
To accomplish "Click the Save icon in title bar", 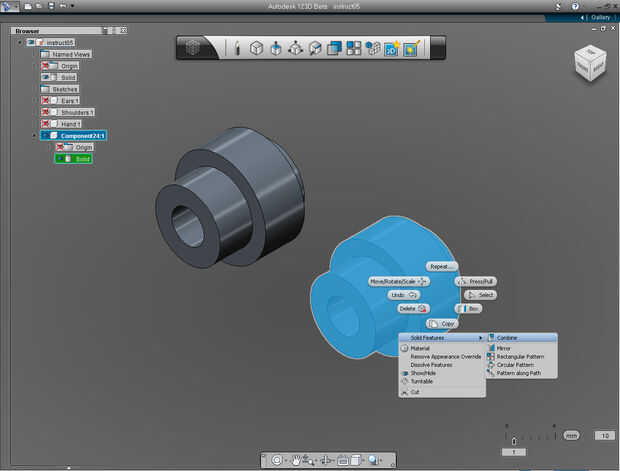I will click(x=51, y=6).
